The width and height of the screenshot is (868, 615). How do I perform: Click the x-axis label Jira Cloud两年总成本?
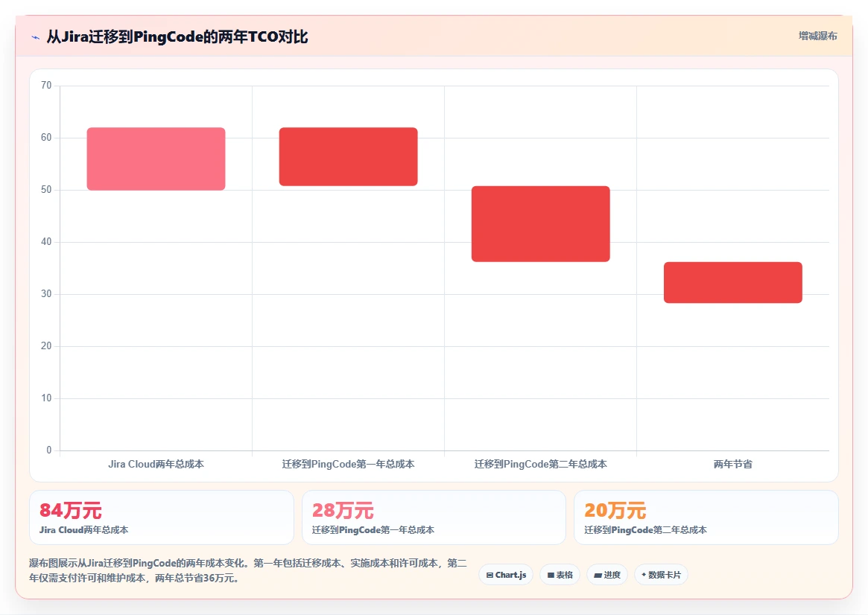[156, 464]
